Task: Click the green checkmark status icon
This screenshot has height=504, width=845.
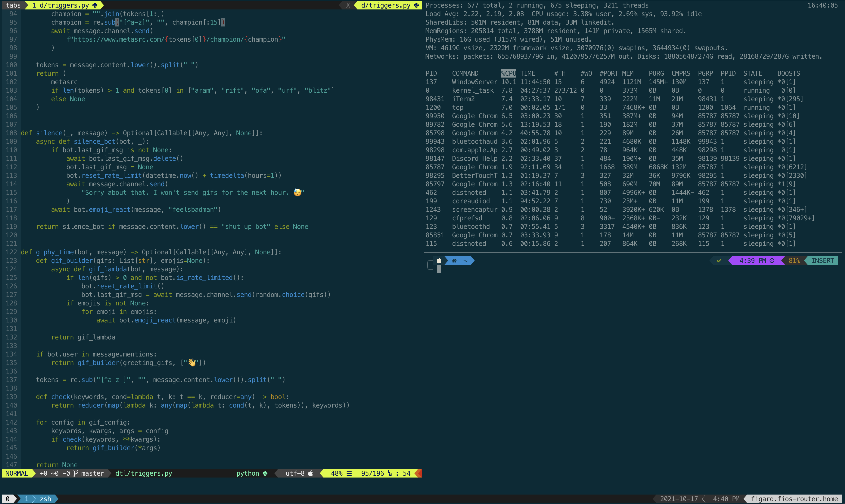Action: click(719, 261)
